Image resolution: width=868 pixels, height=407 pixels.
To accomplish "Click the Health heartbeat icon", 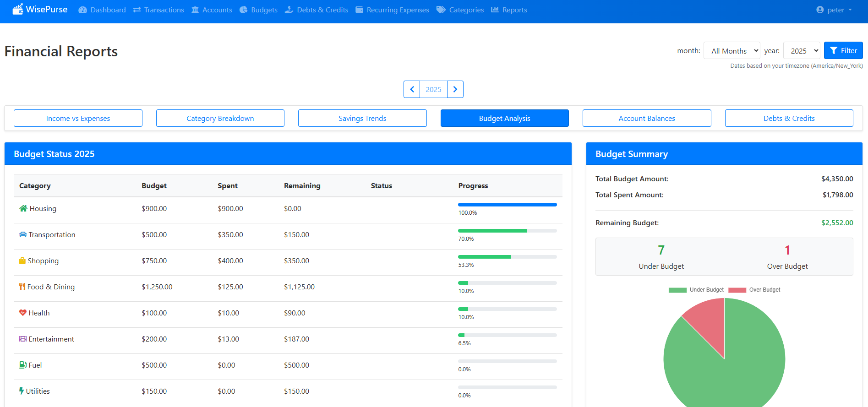I will coord(23,313).
